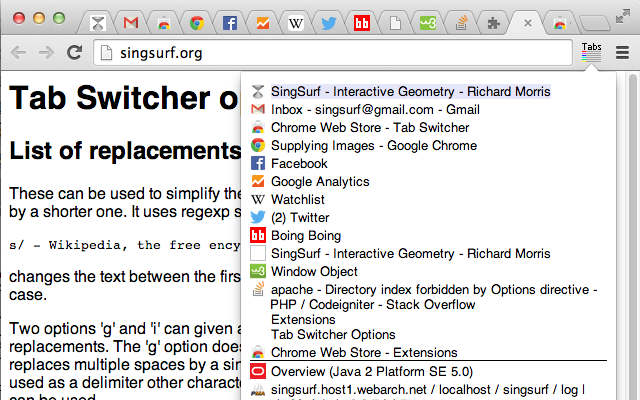The width and height of the screenshot is (640, 400).
Task: Select Window Object in the tab list
Action: [314, 271]
